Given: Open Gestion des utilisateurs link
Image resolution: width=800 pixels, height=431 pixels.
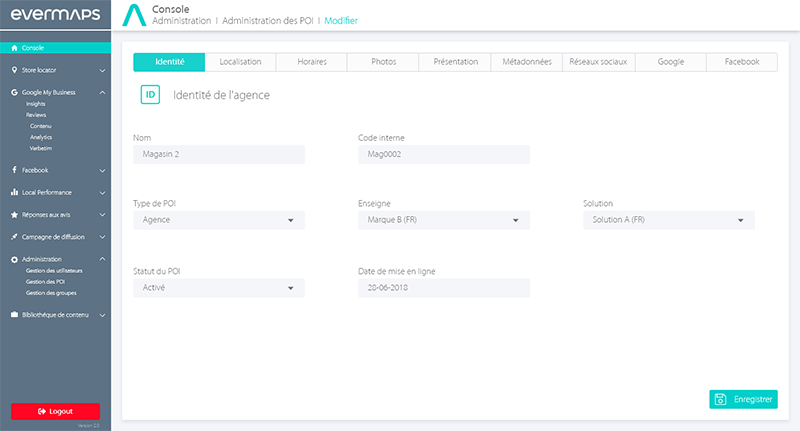Looking at the screenshot, I should (x=55, y=272).
